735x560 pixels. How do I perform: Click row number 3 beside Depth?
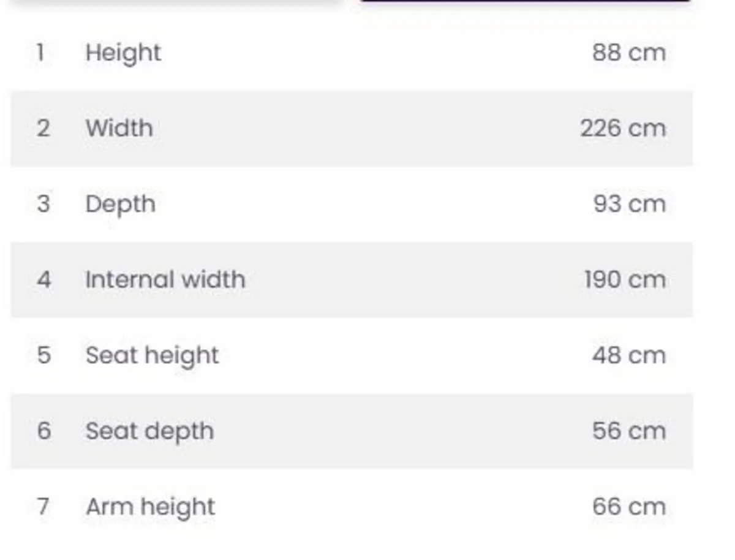pyautogui.click(x=43, y=205)
